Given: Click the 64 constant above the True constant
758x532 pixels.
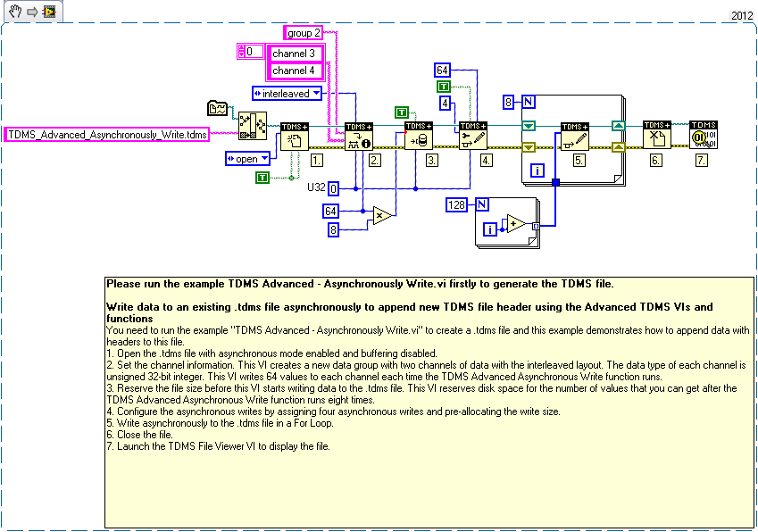Looking at the screenshot, I should (x=442, y=70).
